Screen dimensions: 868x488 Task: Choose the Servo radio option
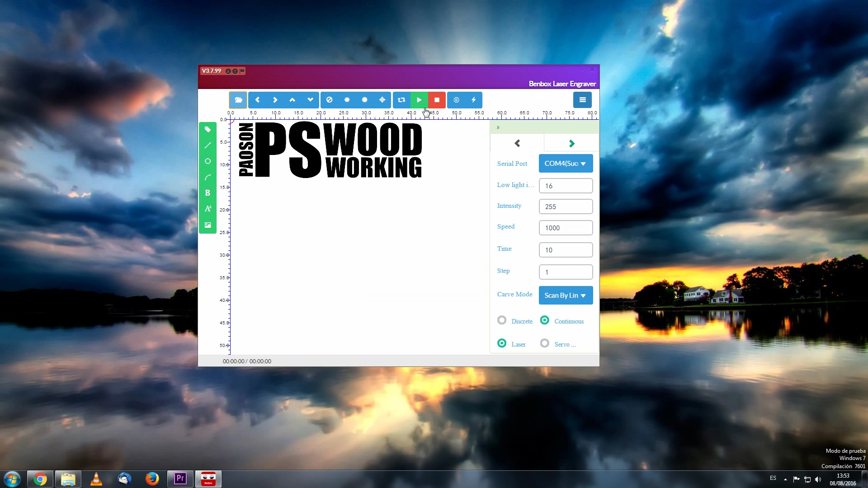(x=545, y=343)
